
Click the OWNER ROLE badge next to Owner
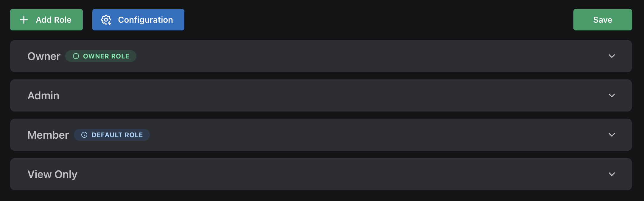(101, 56)
